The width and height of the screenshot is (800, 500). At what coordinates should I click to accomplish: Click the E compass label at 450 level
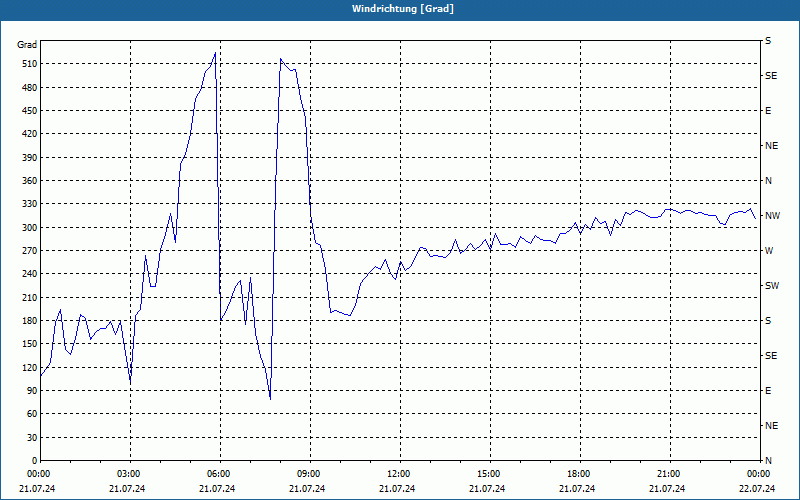click(768, 111)
